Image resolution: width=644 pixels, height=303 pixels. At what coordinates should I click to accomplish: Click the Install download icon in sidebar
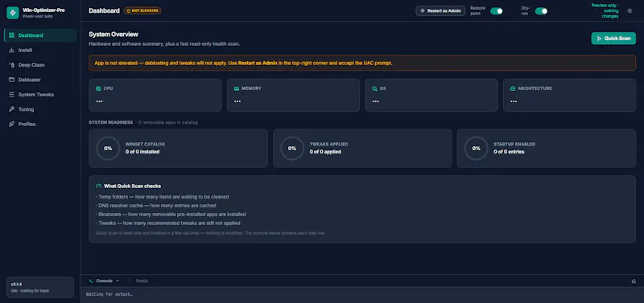(11, 50)
